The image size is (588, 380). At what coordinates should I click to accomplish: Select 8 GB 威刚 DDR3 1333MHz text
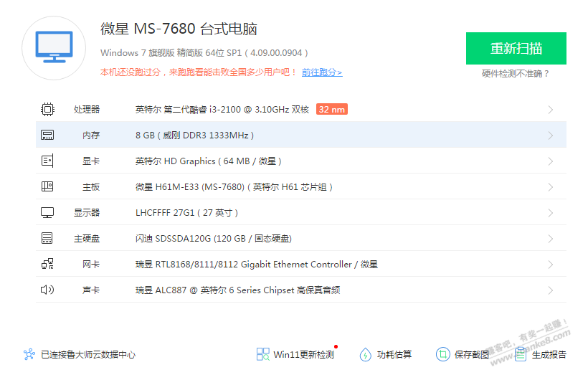tap(194, 136)
